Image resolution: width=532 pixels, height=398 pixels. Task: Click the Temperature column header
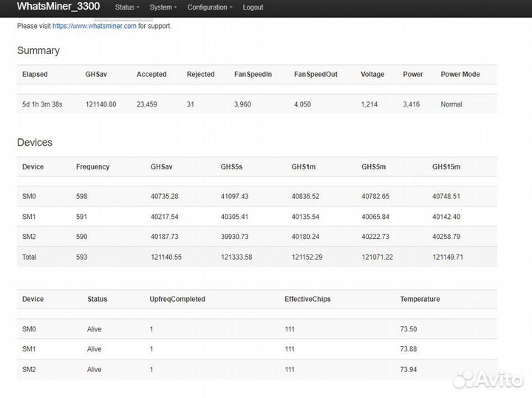[x=420, y=299]
